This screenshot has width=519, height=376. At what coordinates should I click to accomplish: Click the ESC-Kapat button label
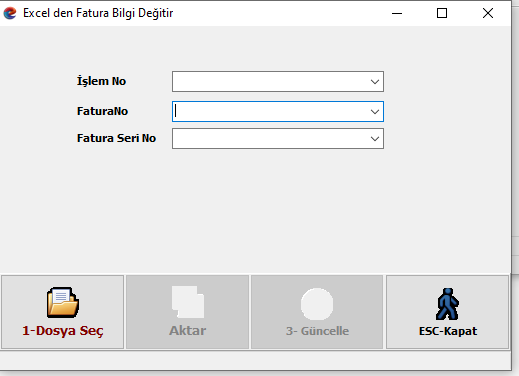[x=448, y=331]
